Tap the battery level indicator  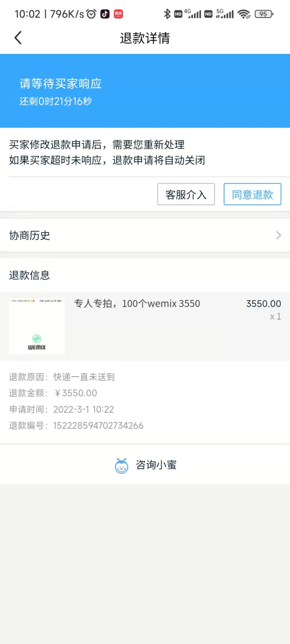263,14
